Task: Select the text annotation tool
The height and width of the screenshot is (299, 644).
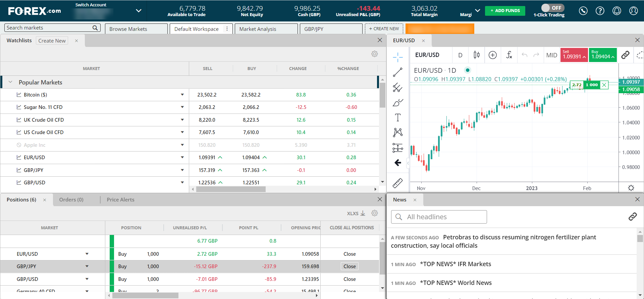Action: (x=398, y=118)
